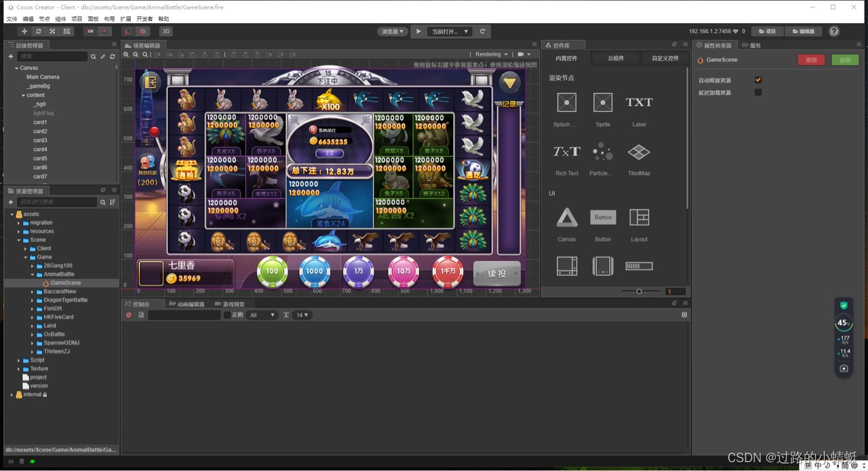The width and height of the screenshot is (868, 471).
Task: Select the scale transform tool
Action: 52,31
